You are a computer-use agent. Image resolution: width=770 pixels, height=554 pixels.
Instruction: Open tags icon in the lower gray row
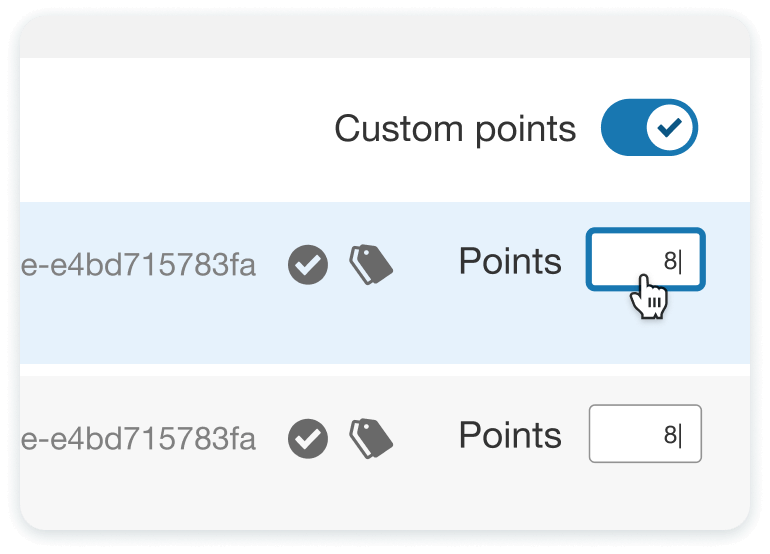pos(370,436)
